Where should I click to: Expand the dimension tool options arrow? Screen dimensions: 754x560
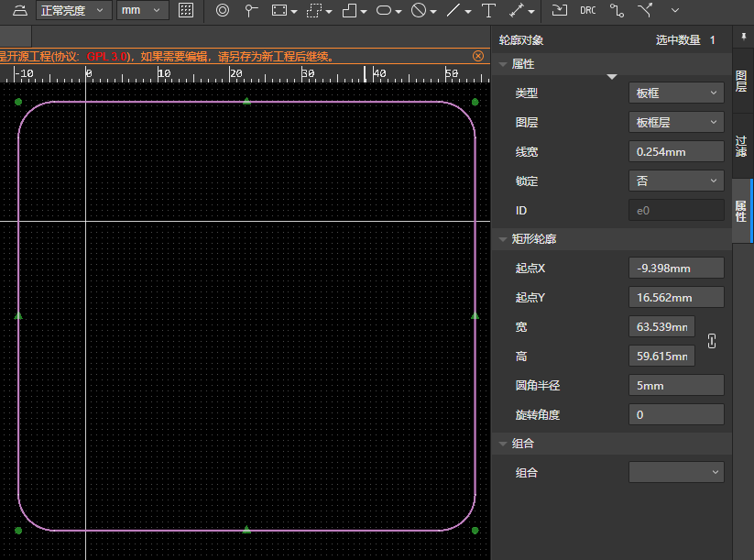[x=531, y=12]
